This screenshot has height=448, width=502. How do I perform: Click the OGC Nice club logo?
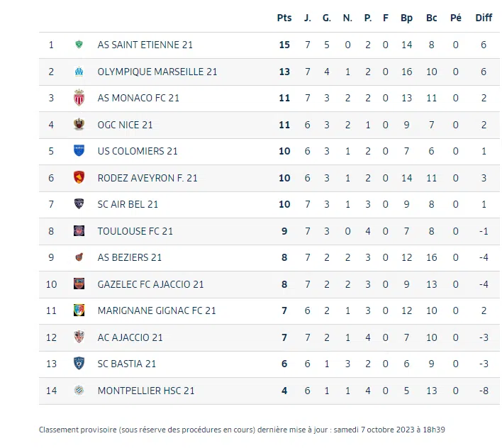tap(79, 125)
